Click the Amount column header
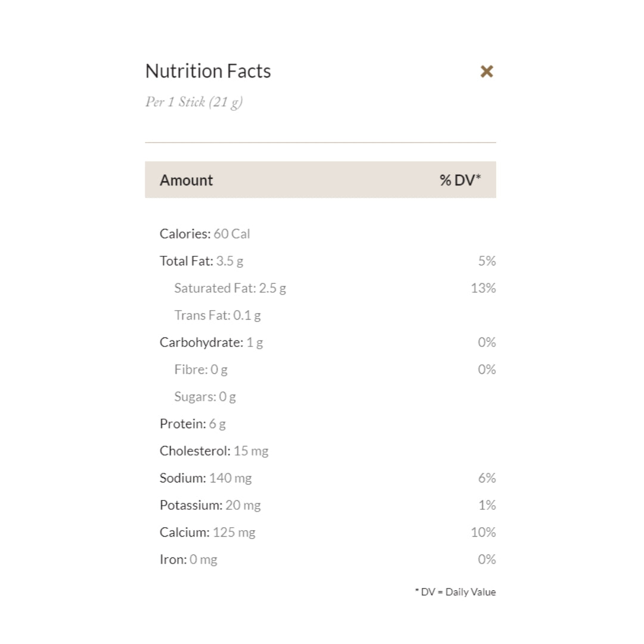The height and width of the screenshot is (644, 644). (x=186, y=180)
